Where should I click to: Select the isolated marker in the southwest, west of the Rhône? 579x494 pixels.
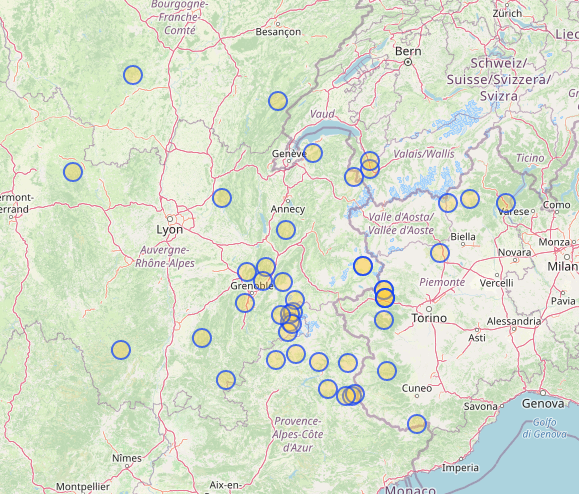point(121,350)
